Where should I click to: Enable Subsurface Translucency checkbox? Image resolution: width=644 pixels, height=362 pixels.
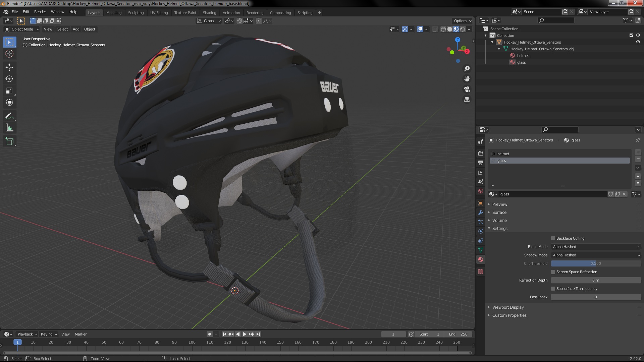click(553, 289)
